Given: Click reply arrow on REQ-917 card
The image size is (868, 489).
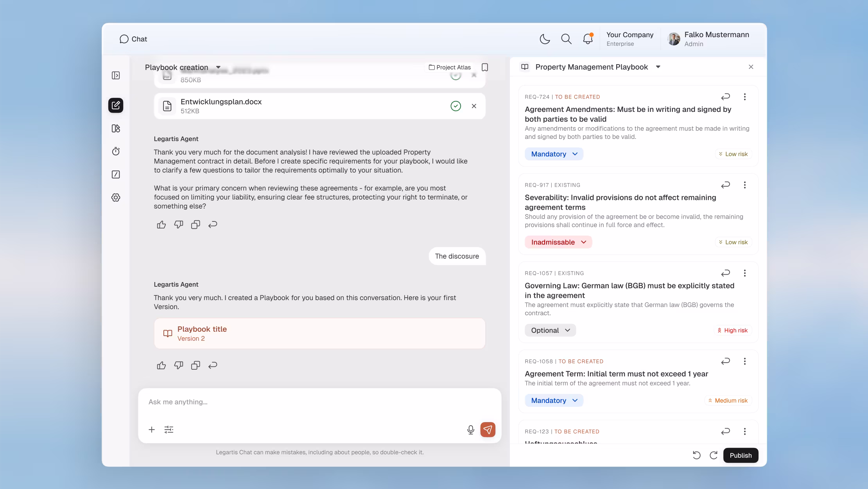Looking at the screenshot, I should point(726,185).
